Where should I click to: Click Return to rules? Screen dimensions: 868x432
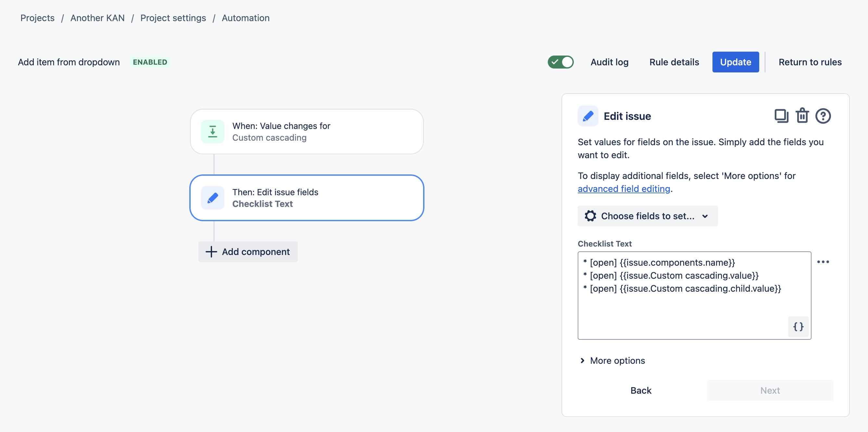810,62
